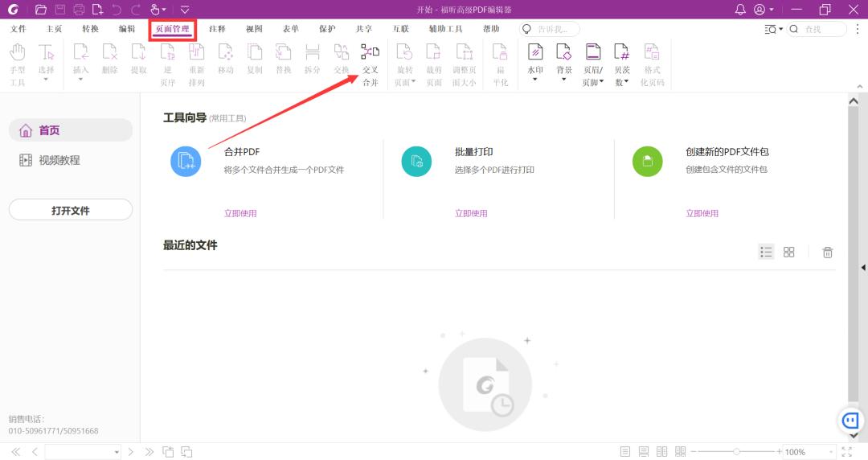
Task: Click the green PDF portfolio circle icon
Action: (647, 162)
